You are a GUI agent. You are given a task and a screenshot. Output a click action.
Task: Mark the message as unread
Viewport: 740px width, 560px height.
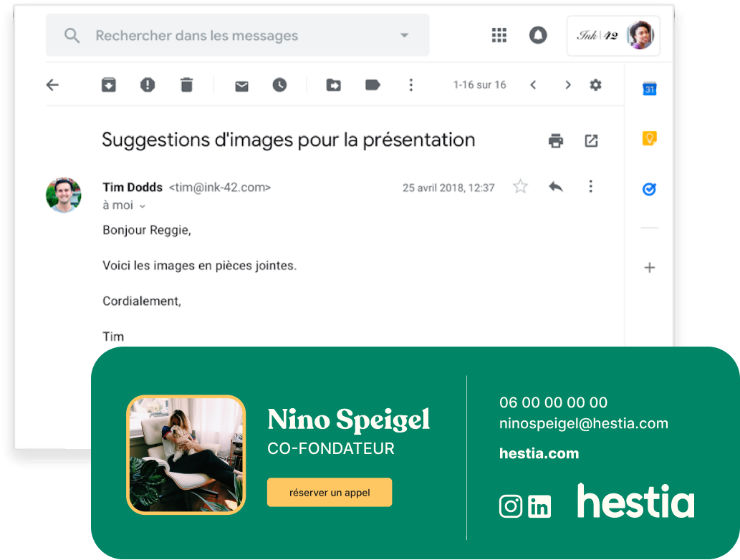pyautogui.click(x=241, y=86)
